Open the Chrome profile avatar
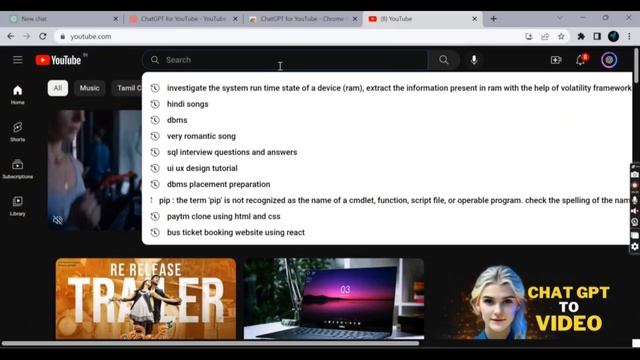Viewport: 640px width, 360px height. (613, 36)
